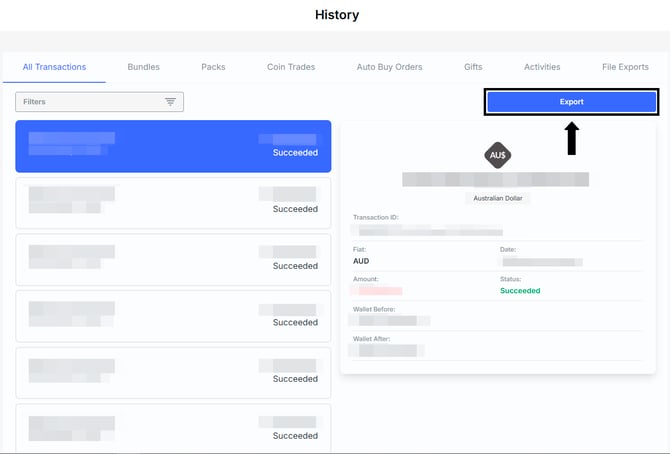Open the Auto Buy Orders tab
Image resolution: width=670 pixels, height=454 pixels.
(389, 67)
